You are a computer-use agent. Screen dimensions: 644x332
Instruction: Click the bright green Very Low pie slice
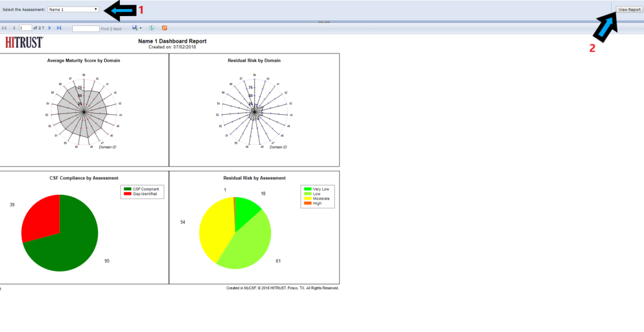pyautogui.click(x=247, y=210)
